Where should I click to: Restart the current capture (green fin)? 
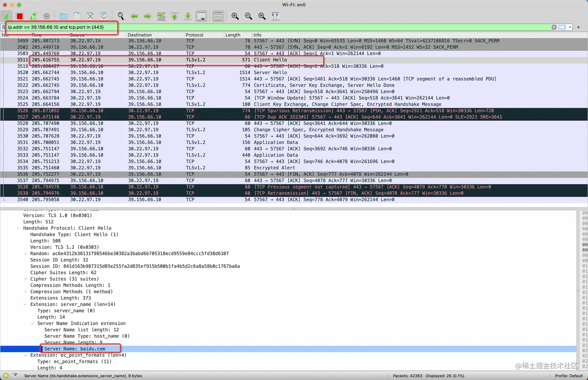click(33, 16)
